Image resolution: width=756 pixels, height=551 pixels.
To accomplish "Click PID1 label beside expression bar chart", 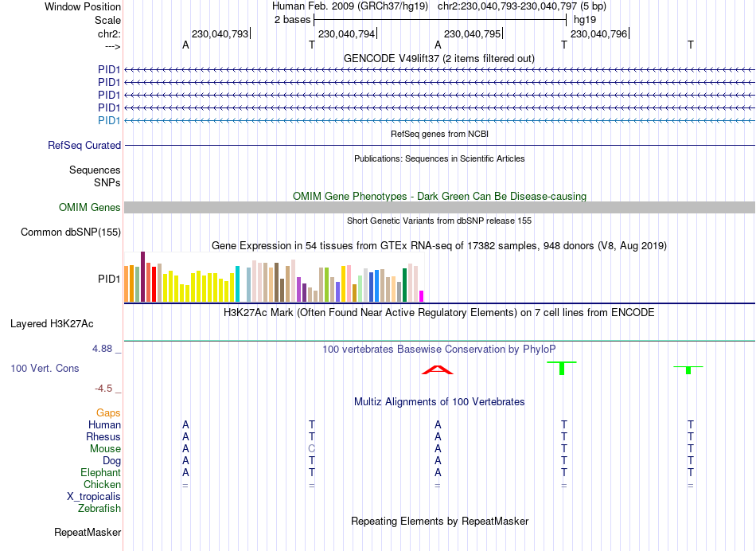I will tap(109, 279).
